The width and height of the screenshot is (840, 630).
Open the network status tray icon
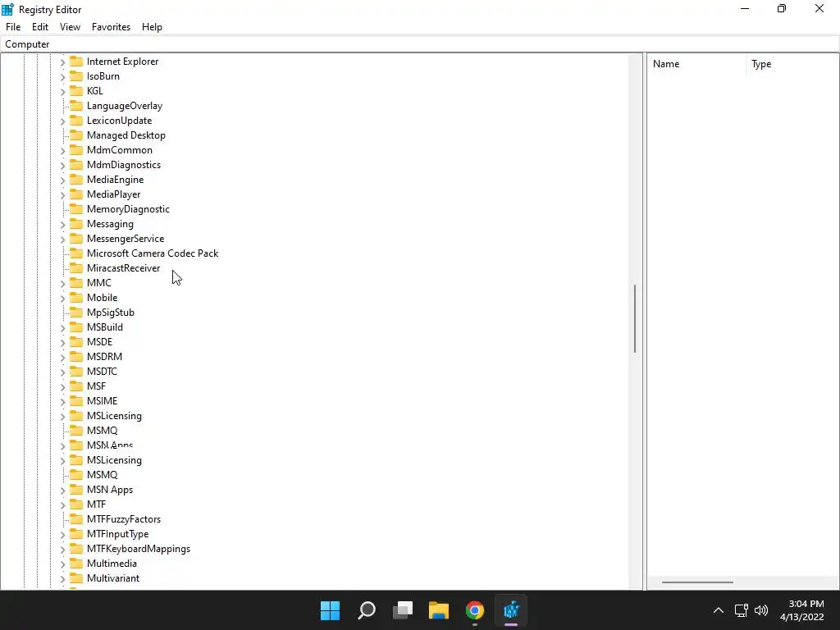[x=741, y=610]
